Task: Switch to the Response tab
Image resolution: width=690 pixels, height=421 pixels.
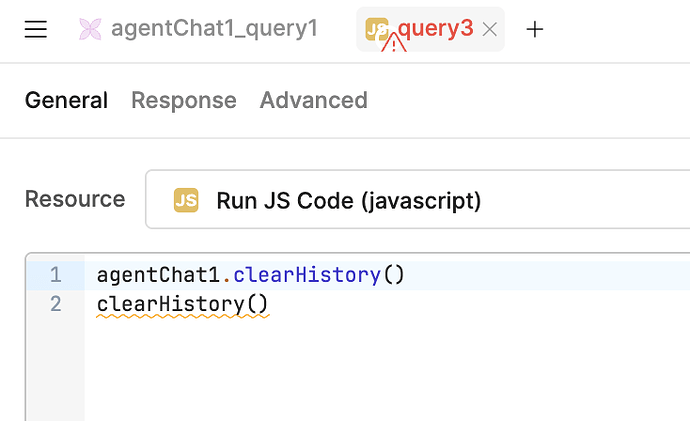Action: [x=184, y=100]
